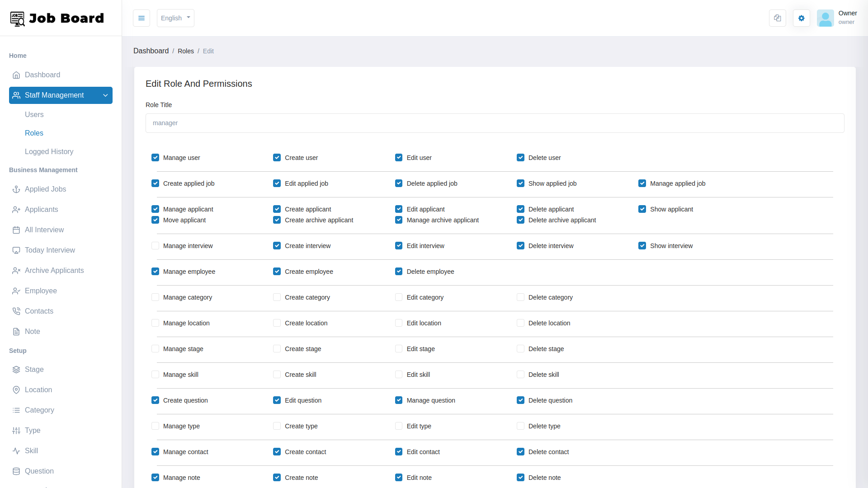Switch to the Roles submenu item
This screenshot has width=868, height=488.
[34, 133]
